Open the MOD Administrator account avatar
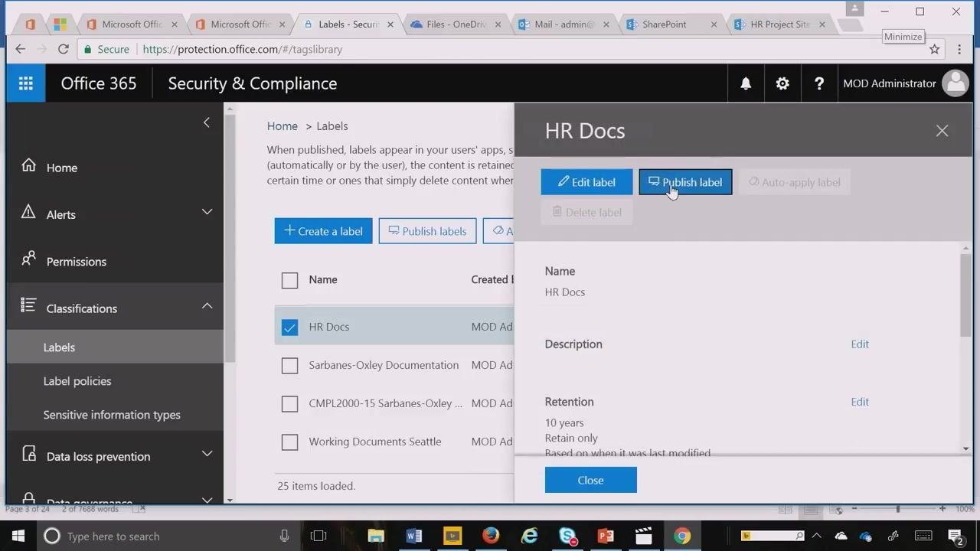The width and height of the screenshot is (980, 551). coord(955,83)
